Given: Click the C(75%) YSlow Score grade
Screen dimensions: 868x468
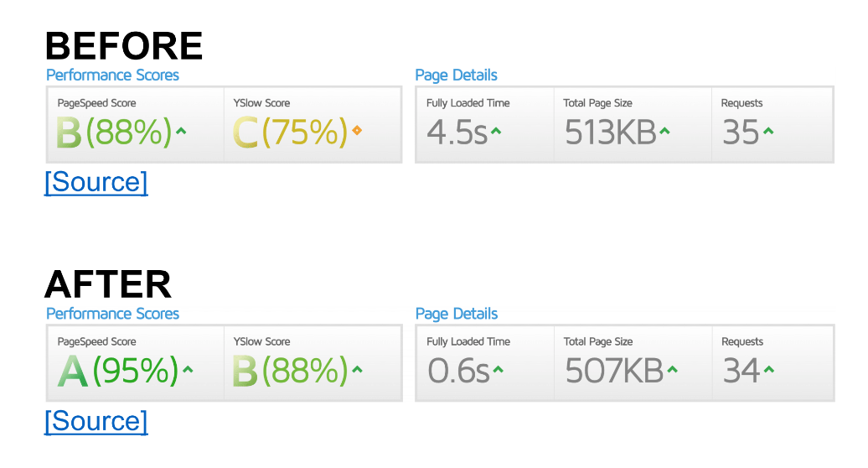Looking at the screenshot, I should [x=290, y=133].
